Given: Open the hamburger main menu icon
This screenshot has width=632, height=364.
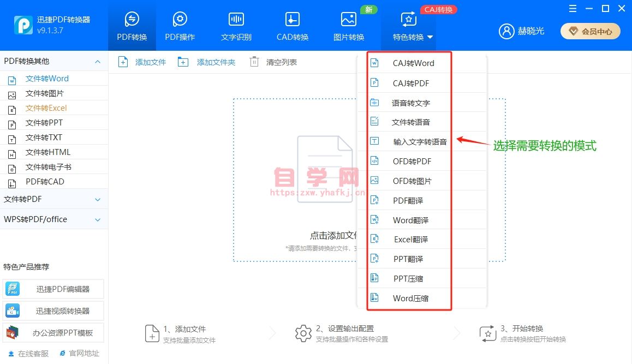Looking at the screenshot, I should [573, 9].
